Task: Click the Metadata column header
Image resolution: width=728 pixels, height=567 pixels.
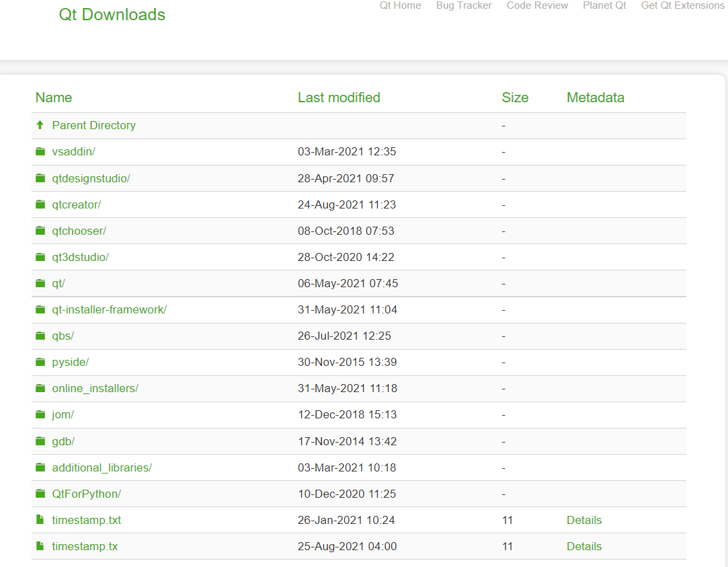Action: point(595,98)
